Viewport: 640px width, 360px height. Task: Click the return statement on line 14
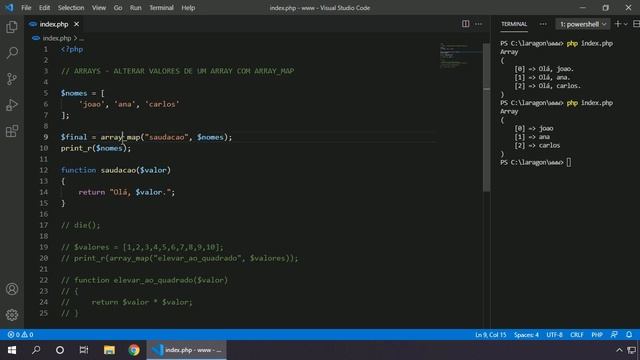click(x=126, y=192)
